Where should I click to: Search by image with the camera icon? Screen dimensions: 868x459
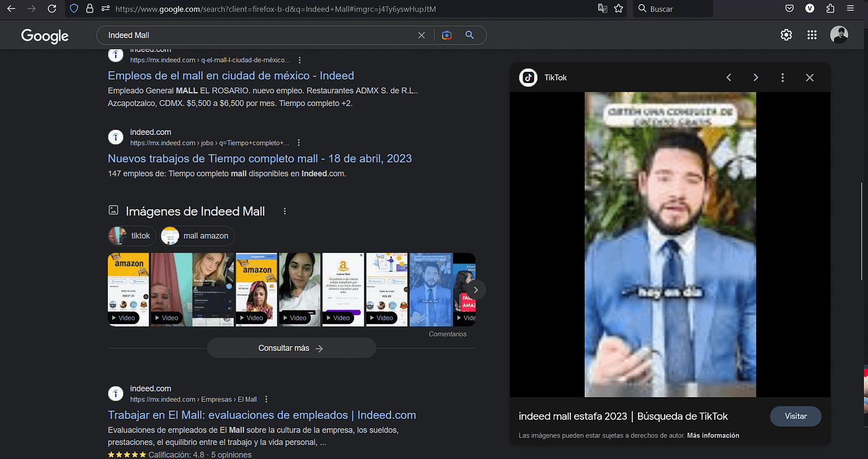click(446, 35)
